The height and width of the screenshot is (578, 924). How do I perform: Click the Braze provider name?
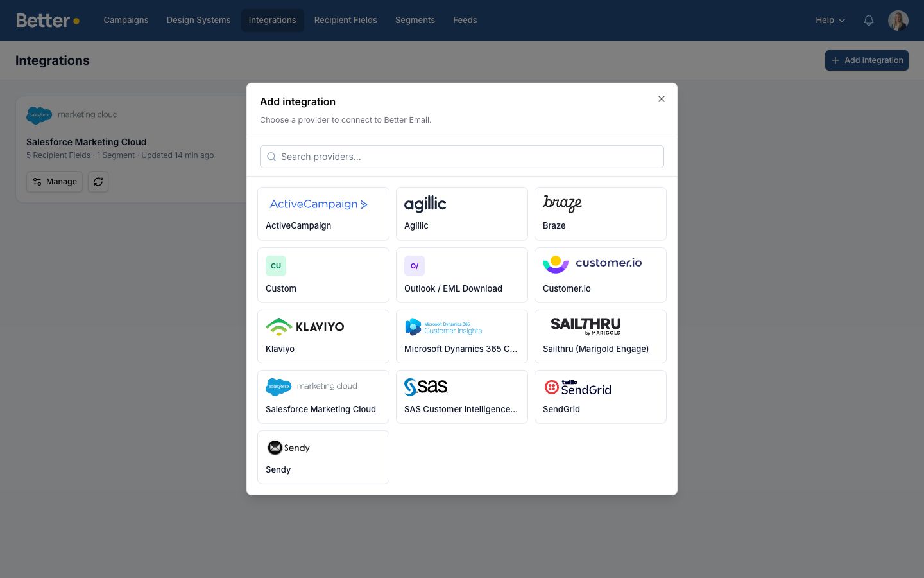554,225
